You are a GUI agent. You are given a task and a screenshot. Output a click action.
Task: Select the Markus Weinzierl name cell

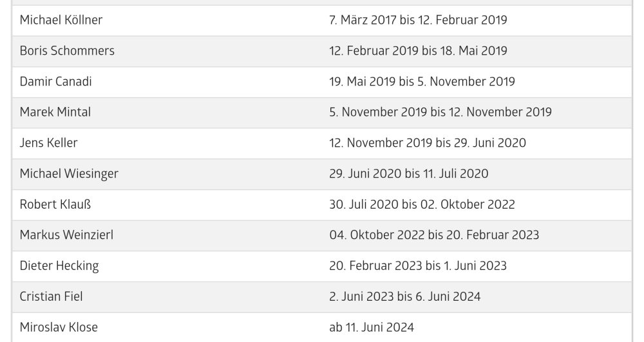click(66, 235)
